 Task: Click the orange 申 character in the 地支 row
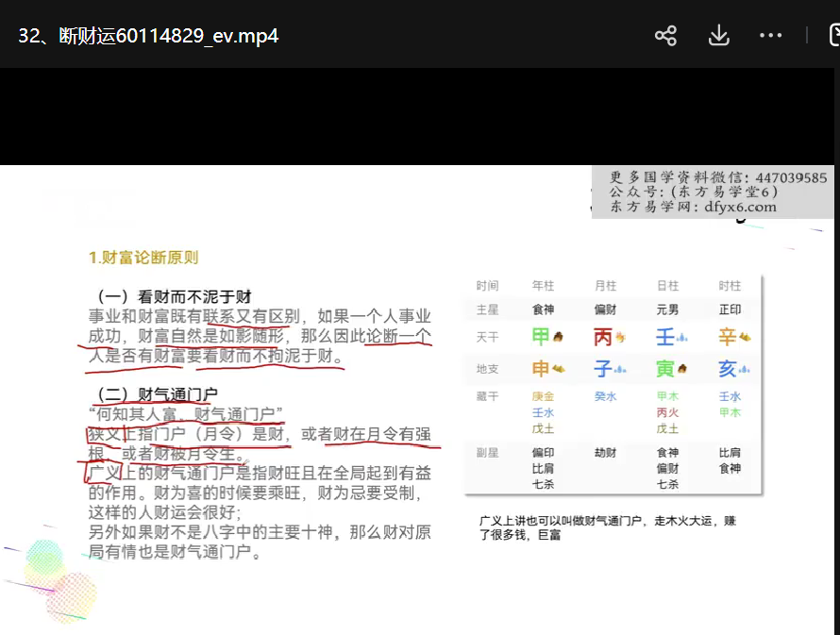[541, 369]
